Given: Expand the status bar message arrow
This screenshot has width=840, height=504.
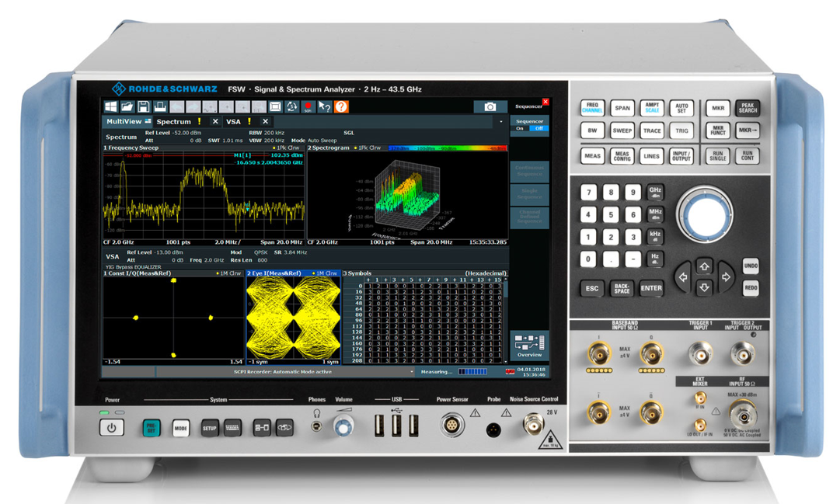Looking at the screenshot, I should (x=412, y=372).
